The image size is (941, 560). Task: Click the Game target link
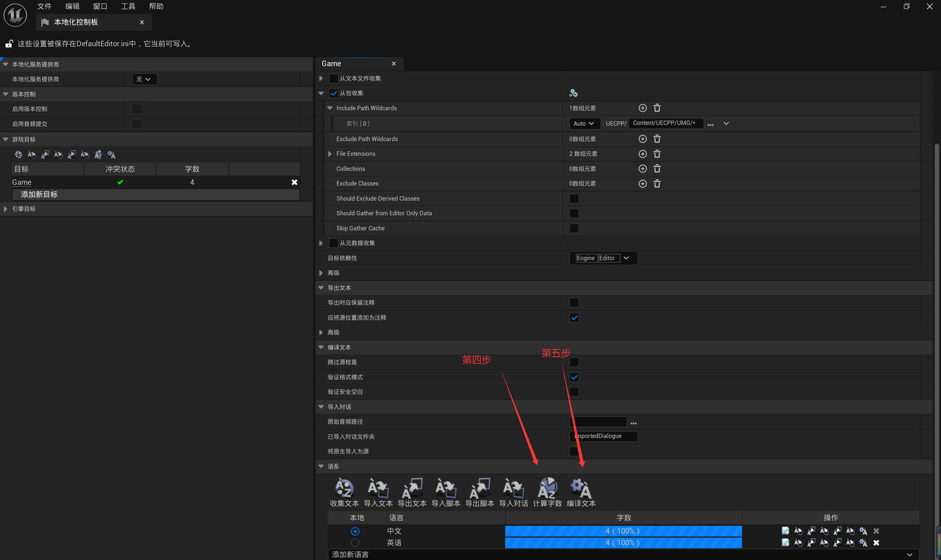pos(22,182)
